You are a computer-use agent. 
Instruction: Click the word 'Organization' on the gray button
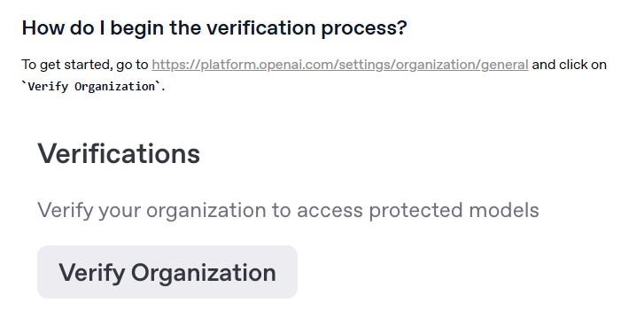pos(204,273)
